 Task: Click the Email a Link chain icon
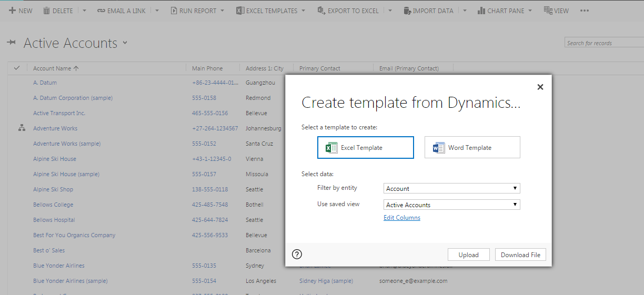point(101,11)
